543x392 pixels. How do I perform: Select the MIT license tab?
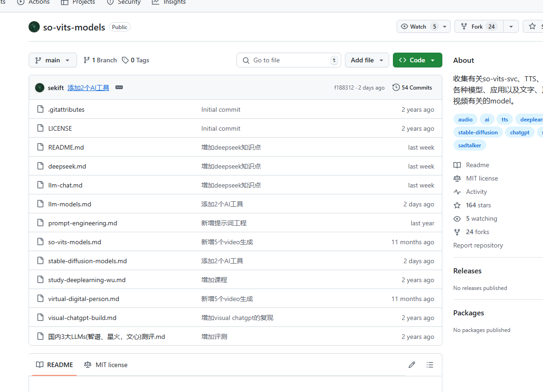pyautogui.click(x=106, y=365)
